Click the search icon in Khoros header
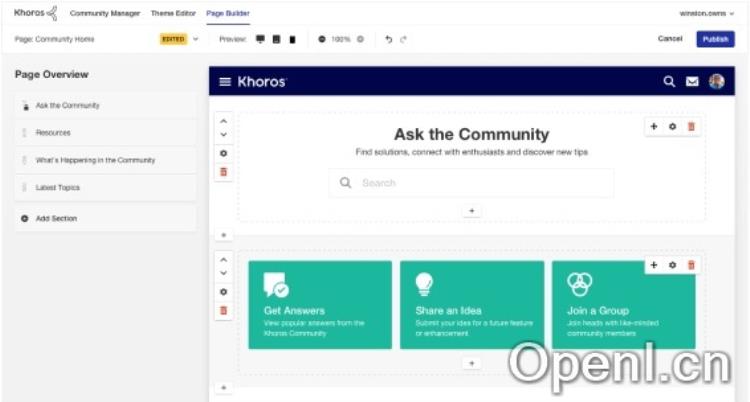This screenshot has height=402, width=750. click(x=669, y=81)
